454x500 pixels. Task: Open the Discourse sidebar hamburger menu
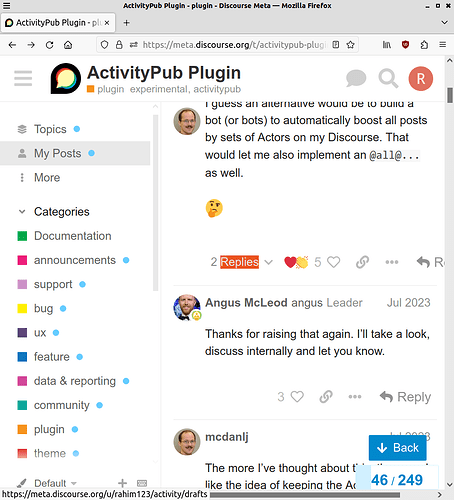[x=23, y=78]
